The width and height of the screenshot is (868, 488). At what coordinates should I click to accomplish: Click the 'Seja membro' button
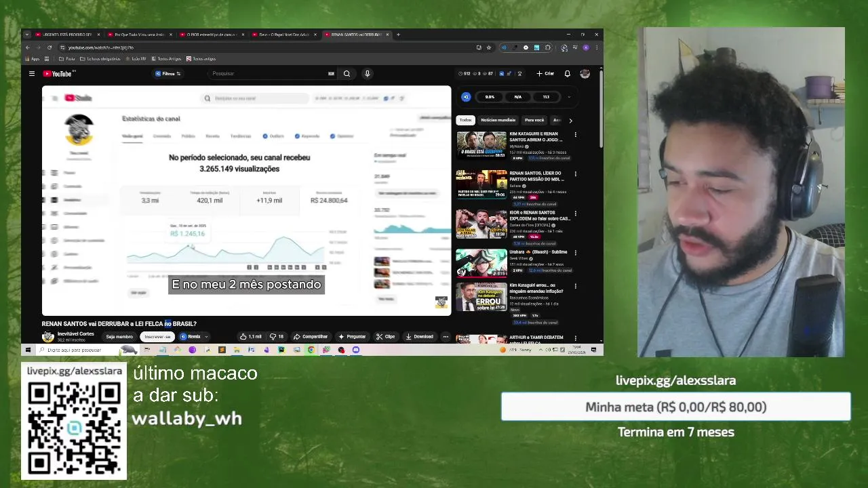pos(119,337)
